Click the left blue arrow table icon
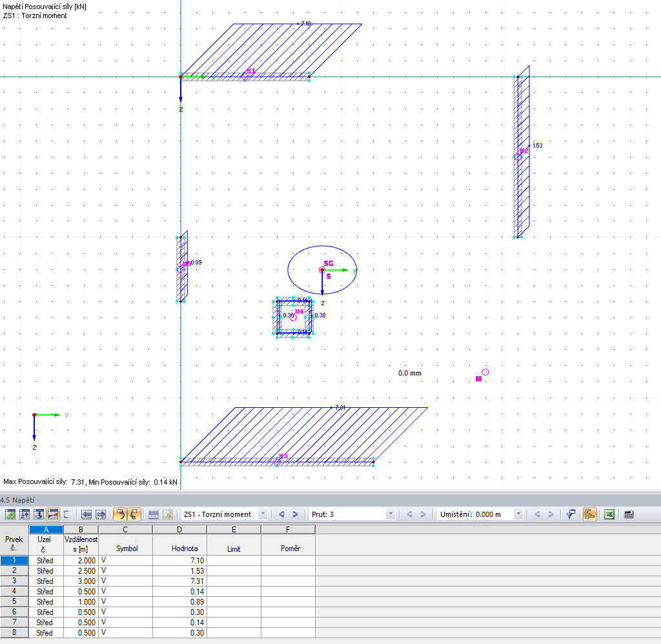 point(86,514)
